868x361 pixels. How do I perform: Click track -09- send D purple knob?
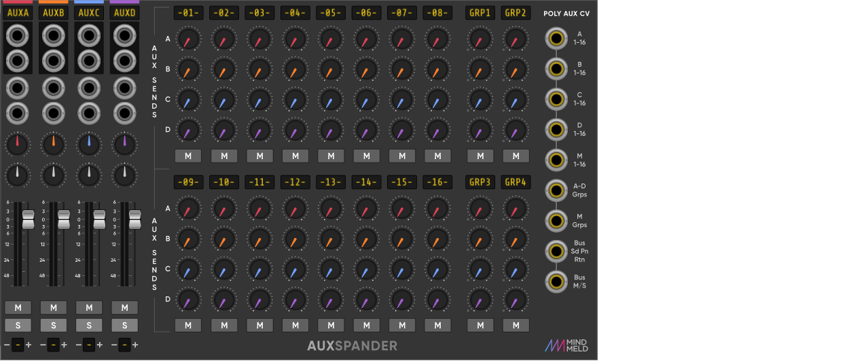coord(188,298)
